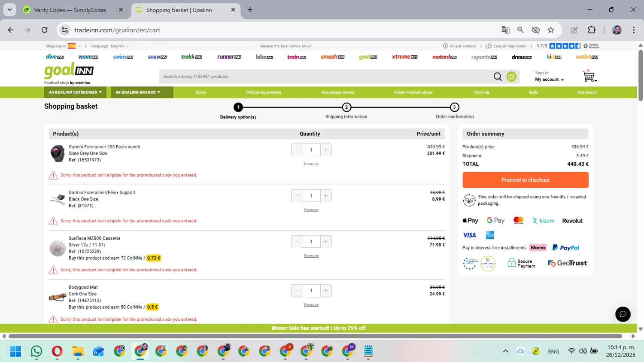Decrease Garmin Forerunner 255 quantity

click(x=297, y=150)
